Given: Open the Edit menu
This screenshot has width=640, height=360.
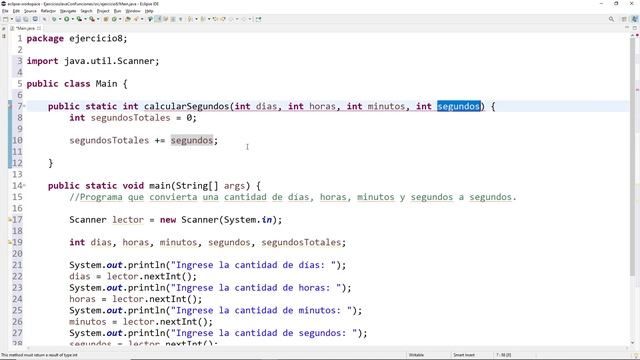Looking at the screenshot, I should (x=16, y=11).
